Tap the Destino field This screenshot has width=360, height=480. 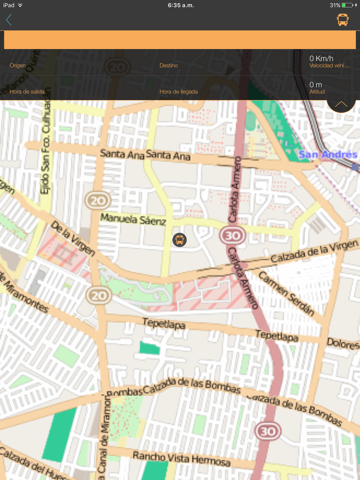tap(168, 66)
